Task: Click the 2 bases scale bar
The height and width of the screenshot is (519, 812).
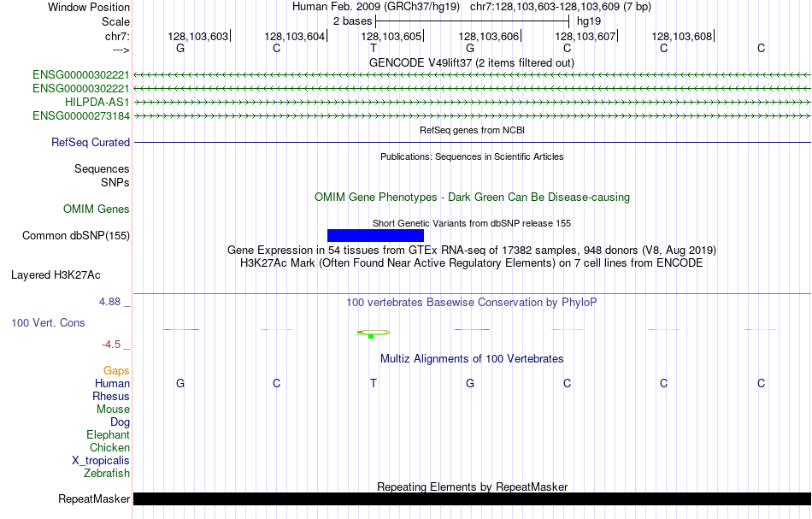Action: (x=473, y=21)
